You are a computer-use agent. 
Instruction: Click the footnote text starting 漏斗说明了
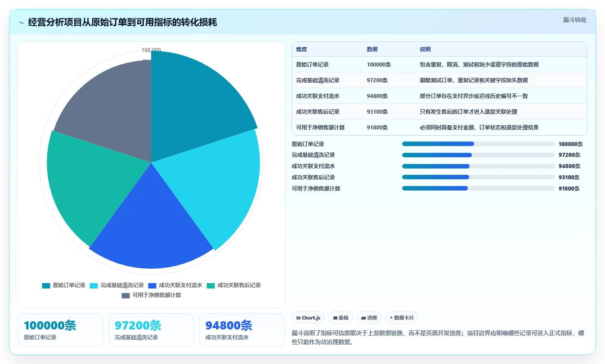[x=438, y=337]
